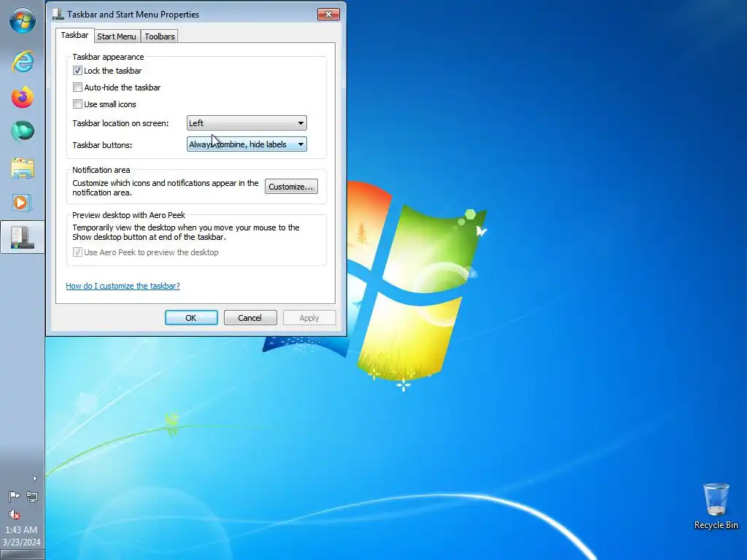Check Use small icons

point(77,104)
